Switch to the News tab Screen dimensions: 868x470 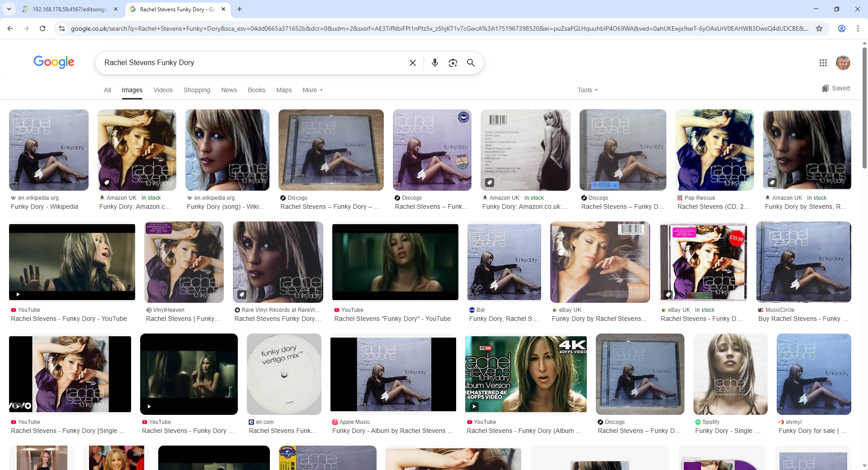(229, 90)
